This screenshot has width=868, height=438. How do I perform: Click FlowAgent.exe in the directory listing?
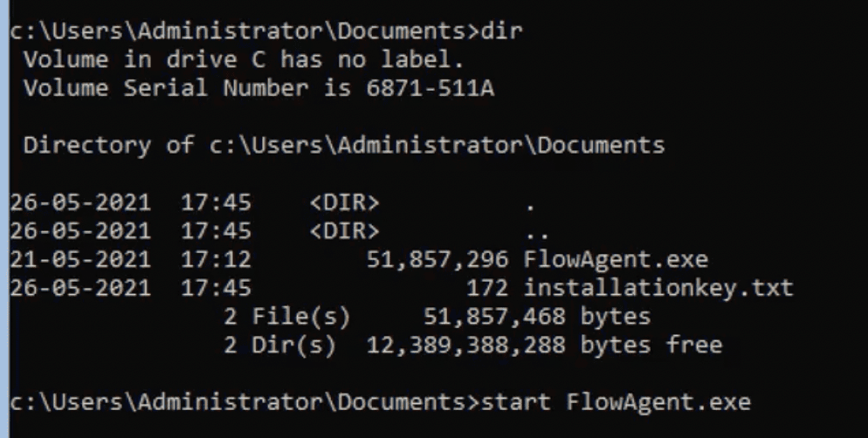(x=616, y=260)
